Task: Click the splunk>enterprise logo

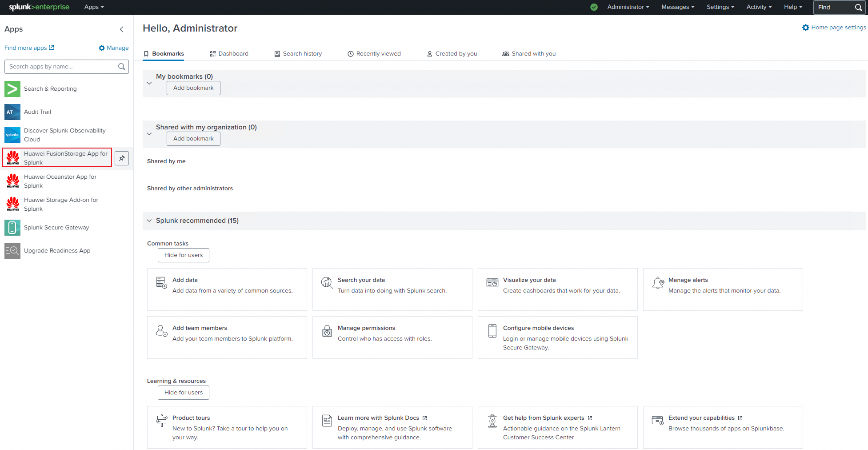Action: tap(39, 7)
